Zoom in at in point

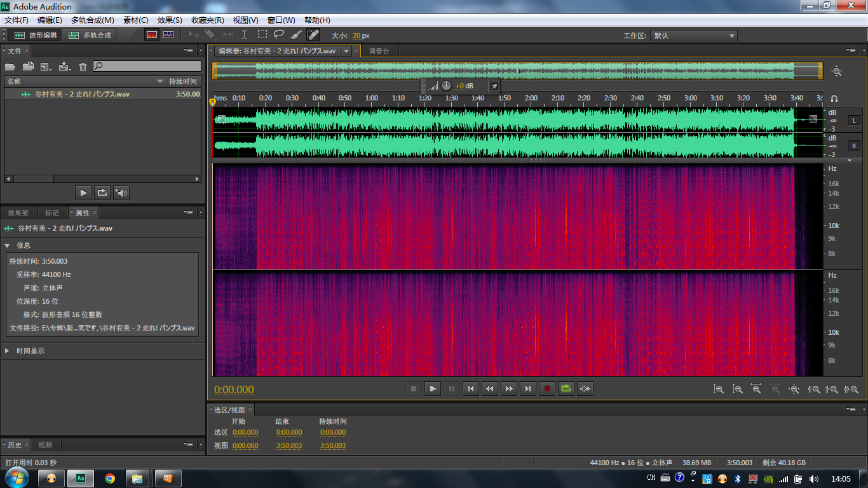(x=813, y=389)
